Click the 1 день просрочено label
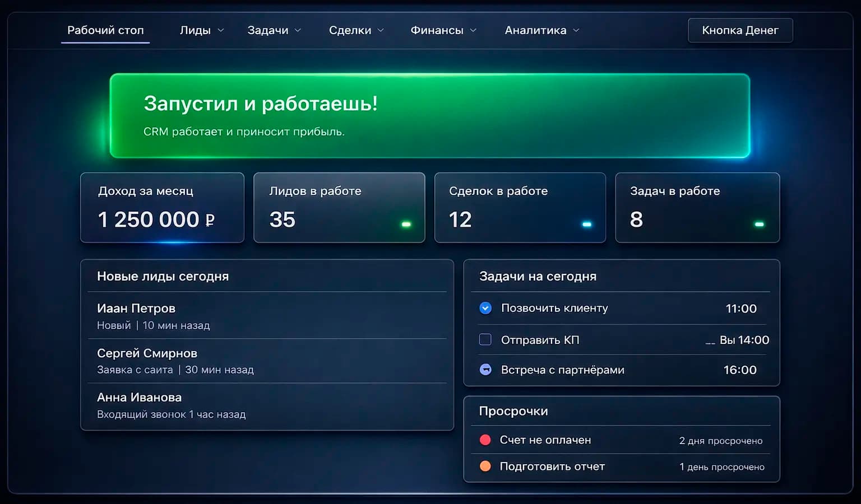861x504 pixels. coord(722,467)
